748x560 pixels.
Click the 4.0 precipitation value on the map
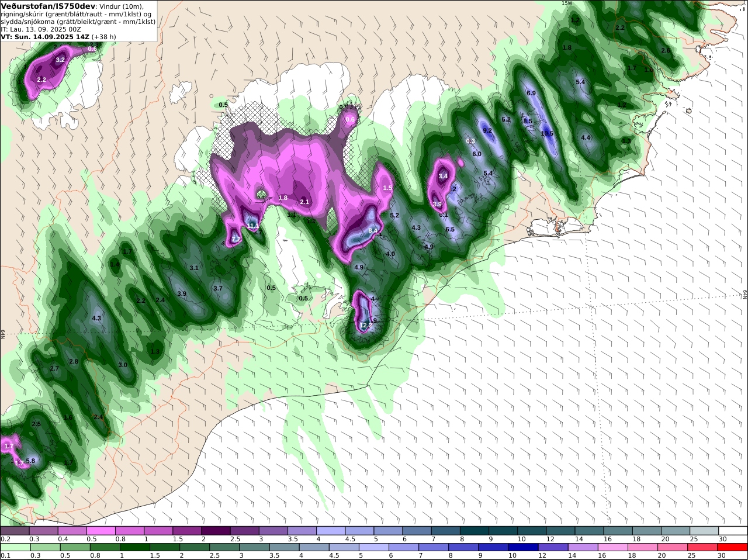pos(390,254)
